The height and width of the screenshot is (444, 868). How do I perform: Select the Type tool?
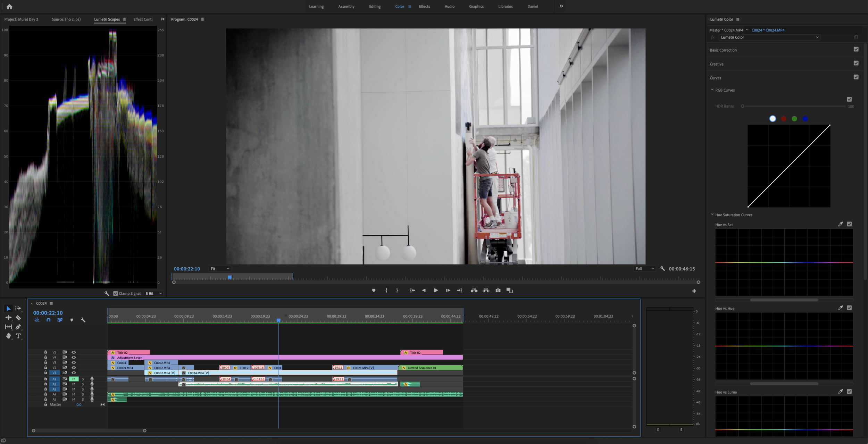pos(18,336)
